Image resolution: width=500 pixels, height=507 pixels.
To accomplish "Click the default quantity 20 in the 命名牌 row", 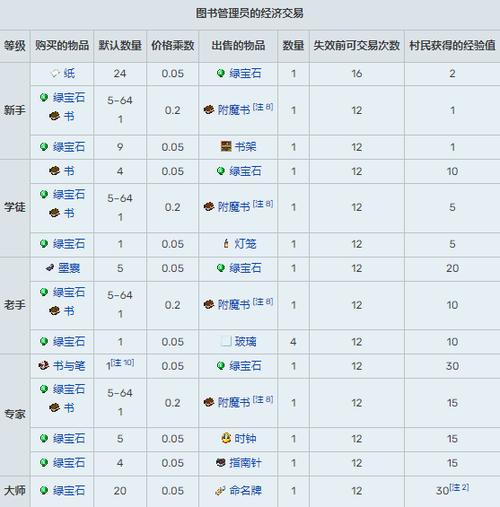I will pos(120,491).
